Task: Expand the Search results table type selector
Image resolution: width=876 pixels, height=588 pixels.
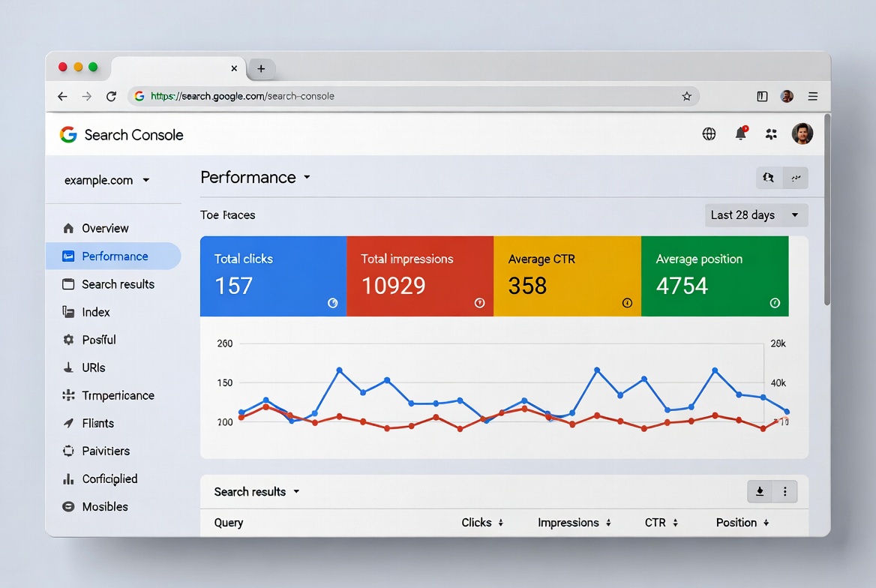Action: point(256,491)
